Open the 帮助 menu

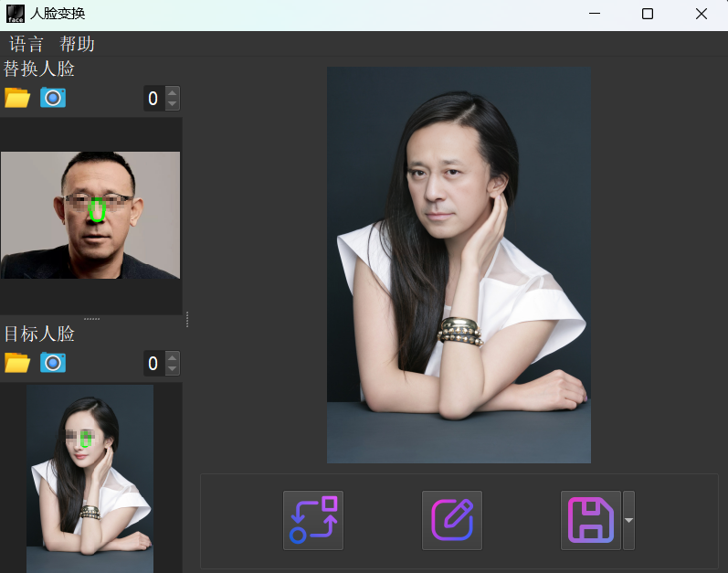click(78, 44)
